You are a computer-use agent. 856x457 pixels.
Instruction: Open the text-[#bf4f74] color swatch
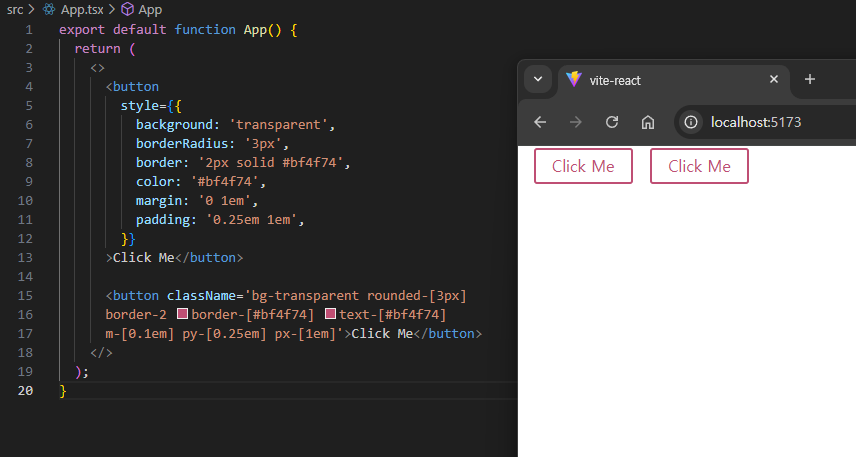(x=330, y=315)
